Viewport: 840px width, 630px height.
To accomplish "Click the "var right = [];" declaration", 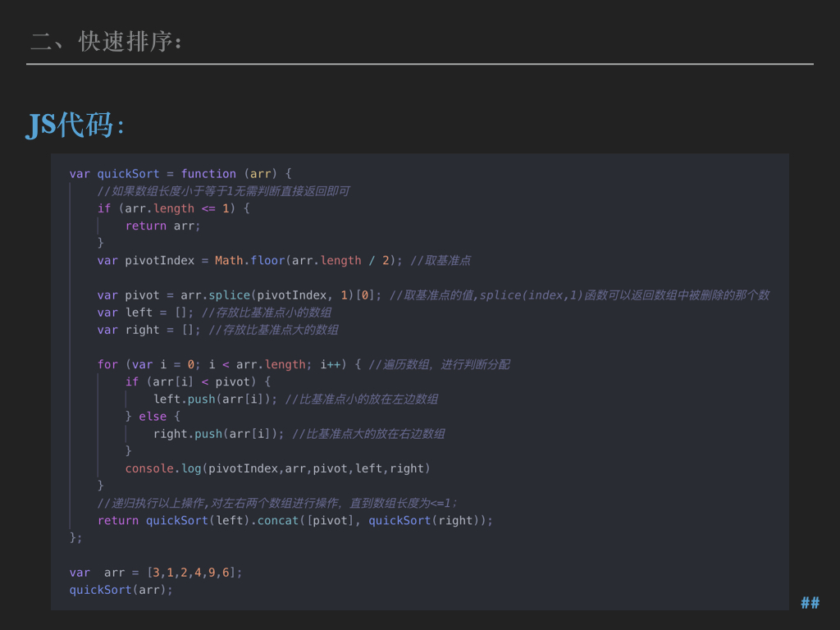I will click(148, 330).
